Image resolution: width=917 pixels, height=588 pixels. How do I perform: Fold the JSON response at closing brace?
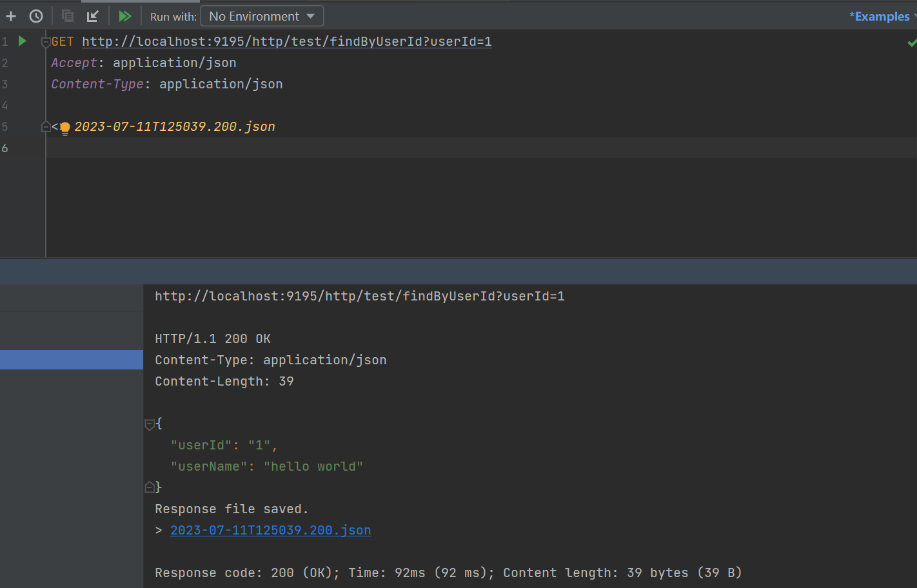150,487
